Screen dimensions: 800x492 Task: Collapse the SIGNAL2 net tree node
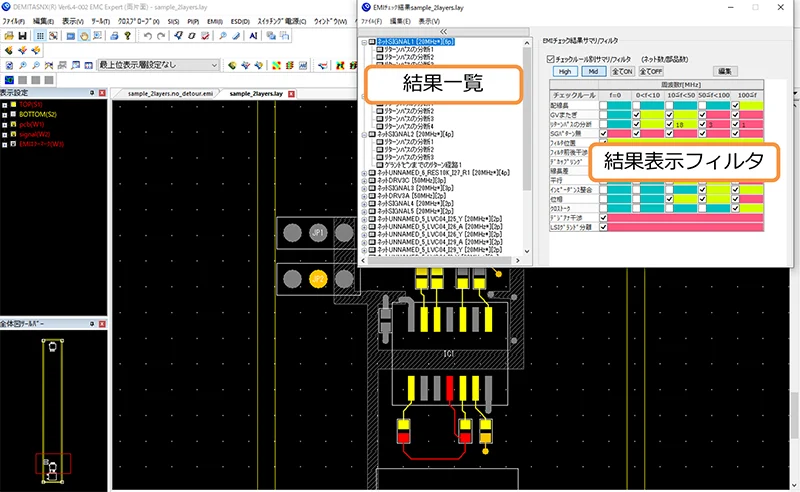coord(362,133)
